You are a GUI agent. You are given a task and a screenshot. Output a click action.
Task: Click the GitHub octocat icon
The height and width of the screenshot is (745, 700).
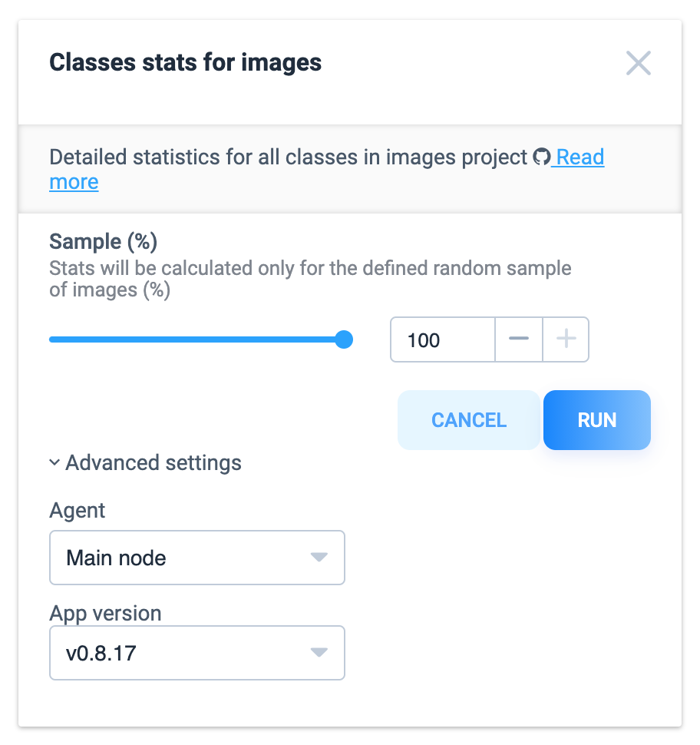click(541, 157)
